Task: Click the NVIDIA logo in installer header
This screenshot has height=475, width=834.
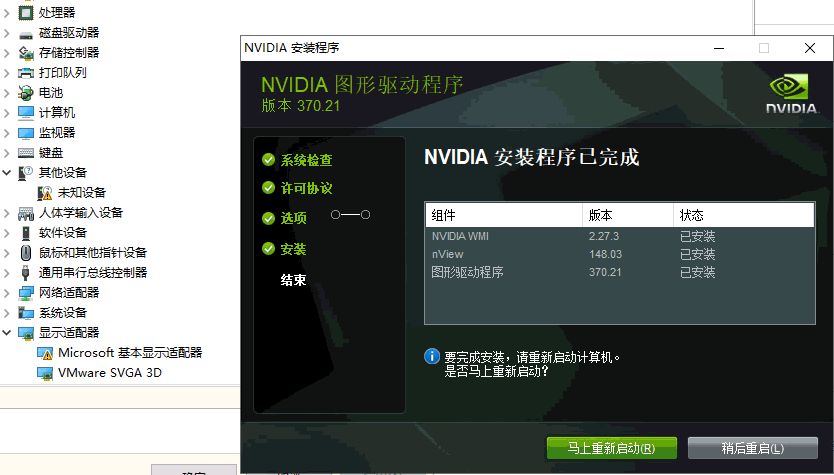Action: coord(791,94)
